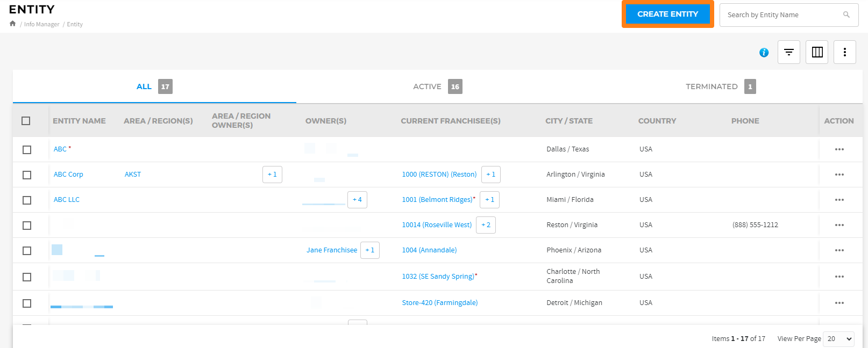Open the 1004 (Annandale) franchisee link
The height and width of the screenshot is (348, 868).
point(429,250)
